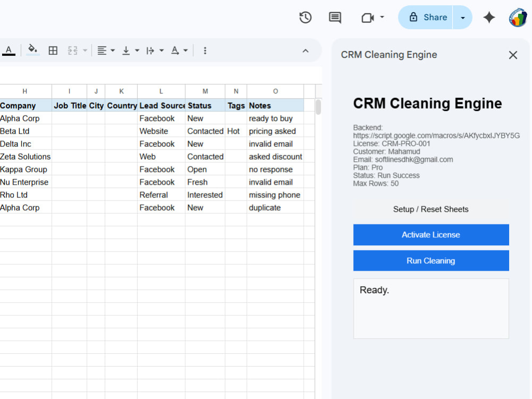The image size is (532, 399).
Task: Click the Company header cell
Action: click(x=26, y=105)
